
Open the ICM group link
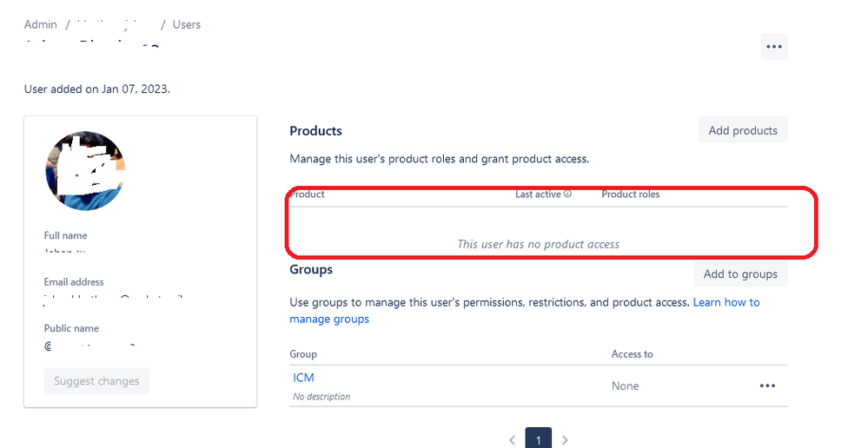(303, 378)
